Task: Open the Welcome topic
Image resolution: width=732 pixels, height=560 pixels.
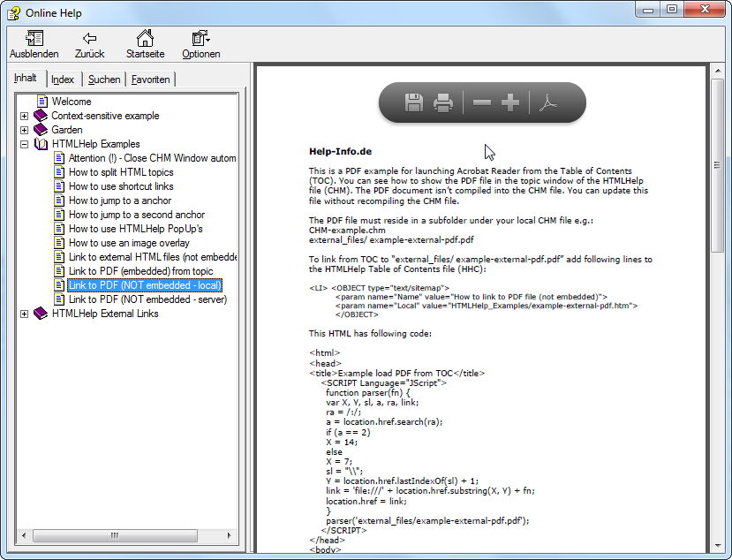Action: pyautogui.click(x=72, y=102)
